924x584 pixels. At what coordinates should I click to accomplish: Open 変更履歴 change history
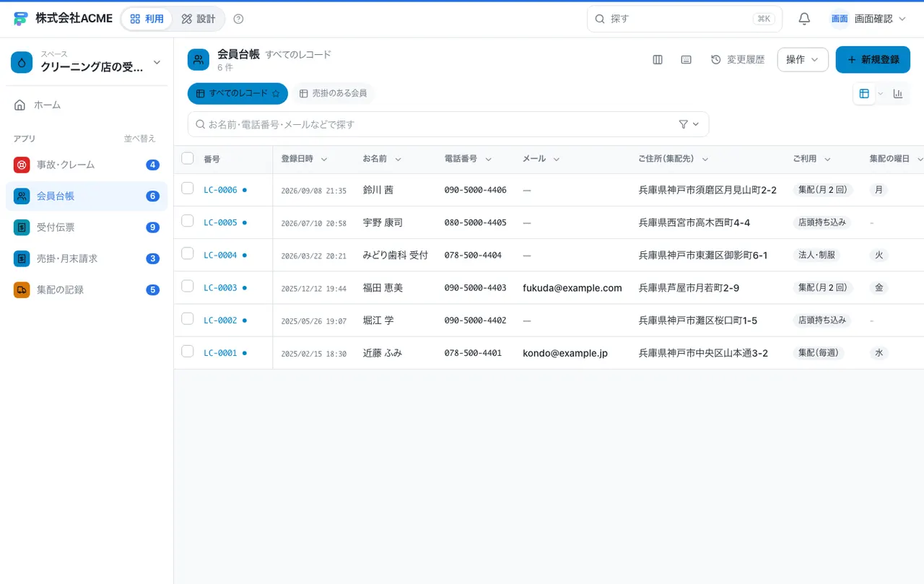738,60
